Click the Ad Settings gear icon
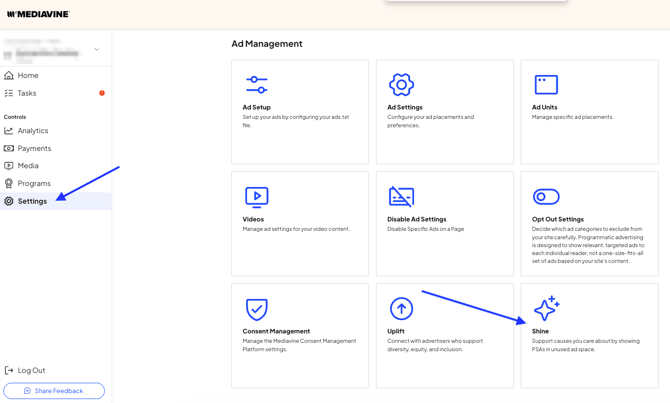This screenshot has width=670, height=403. click(x=401, y=85)
